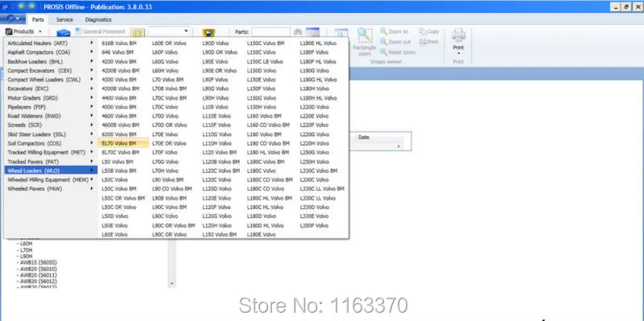Click the Reset zoom button
This screenshot has height=321, width=644.
click(398, 52)
